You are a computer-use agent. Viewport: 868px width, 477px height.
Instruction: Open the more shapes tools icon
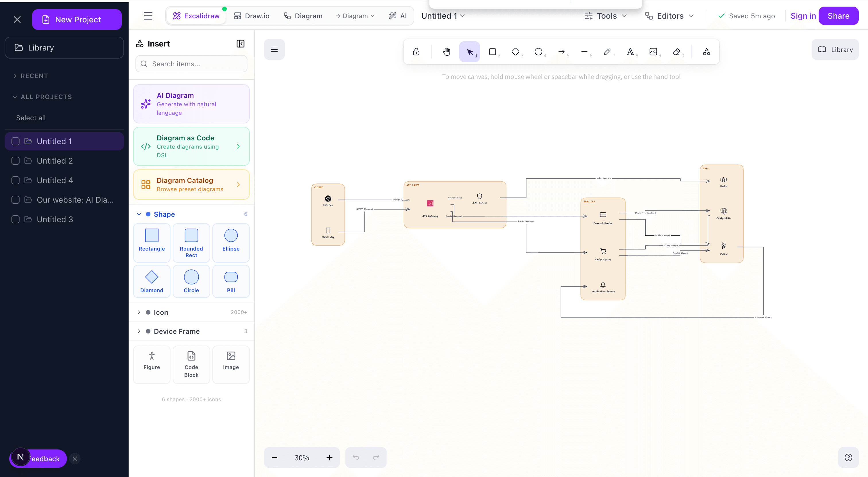(x=706, y=52)
